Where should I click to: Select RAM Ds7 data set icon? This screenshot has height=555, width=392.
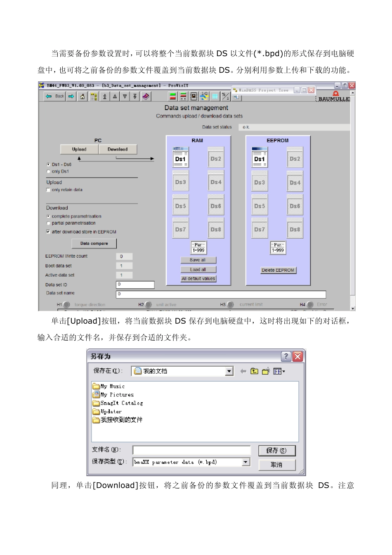[180, 228]
